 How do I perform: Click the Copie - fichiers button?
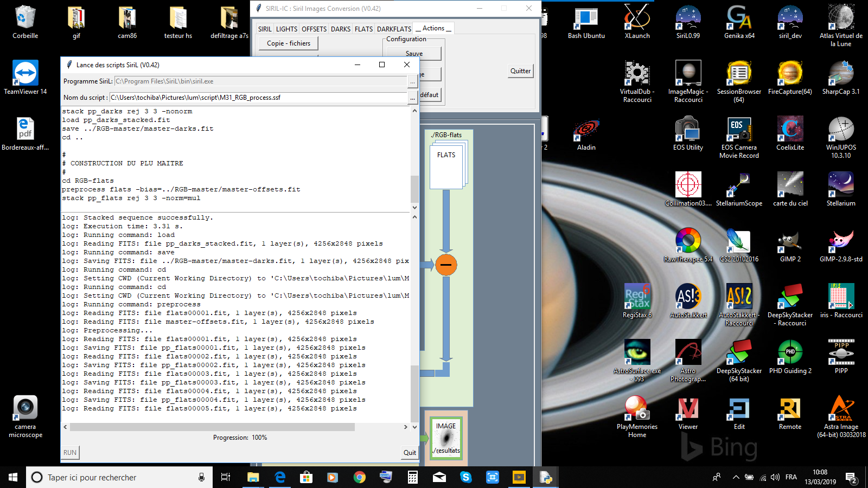click(x=289, y=43)
